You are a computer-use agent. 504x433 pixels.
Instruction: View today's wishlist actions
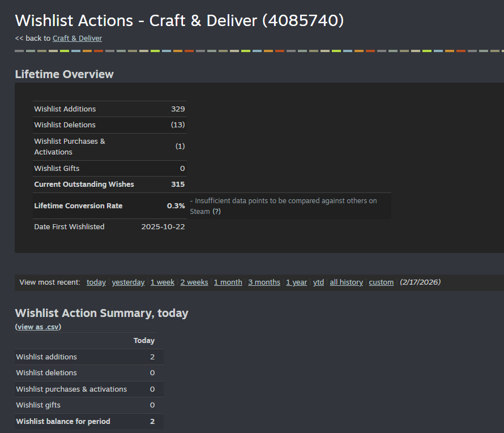click(96, 282)
